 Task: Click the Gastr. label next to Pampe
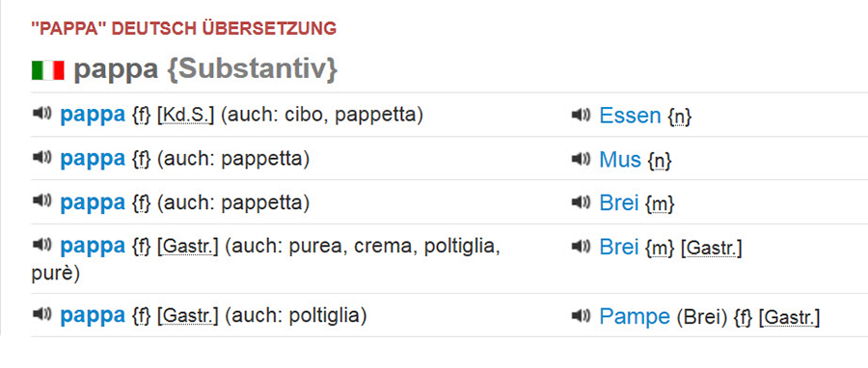coord(789,317)
